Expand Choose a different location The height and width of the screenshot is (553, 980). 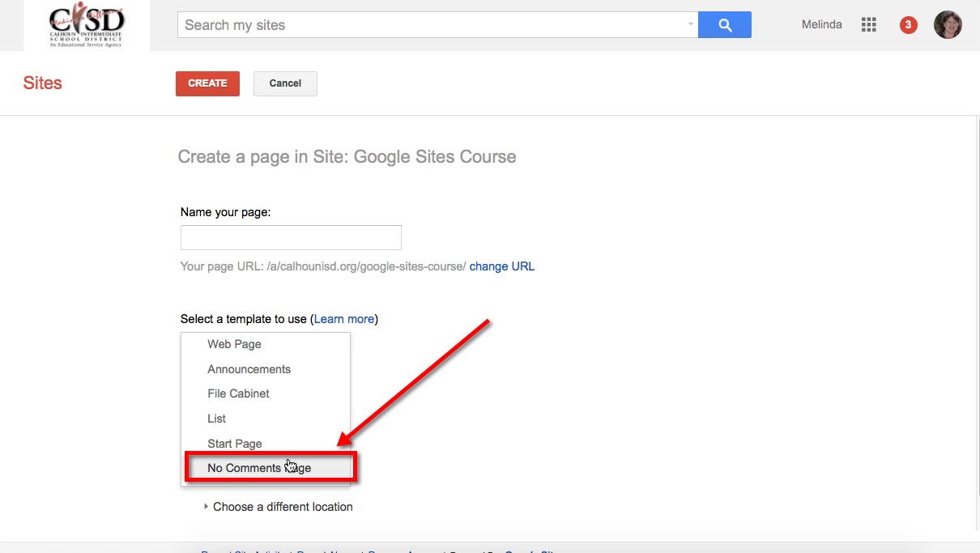coord(278,507)
